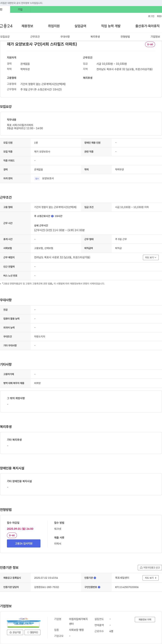
Task: Click the 로그인 link
Action: click(151, 16)
